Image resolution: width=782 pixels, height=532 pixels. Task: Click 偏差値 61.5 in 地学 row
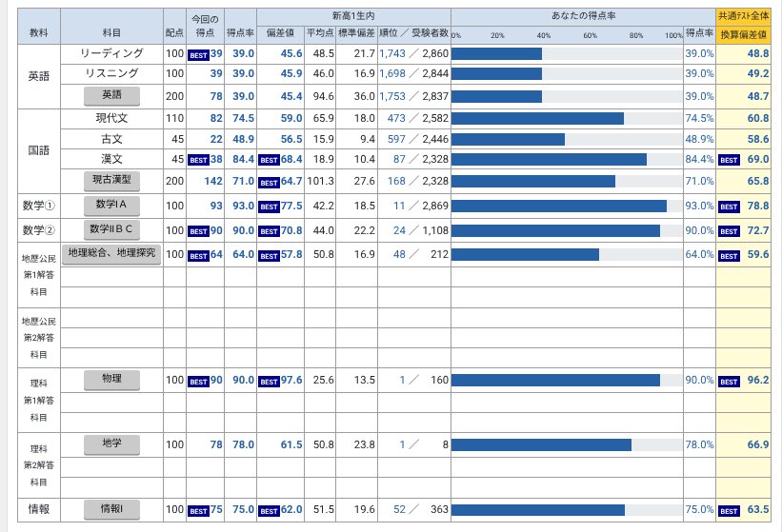[x=291, y=444]
